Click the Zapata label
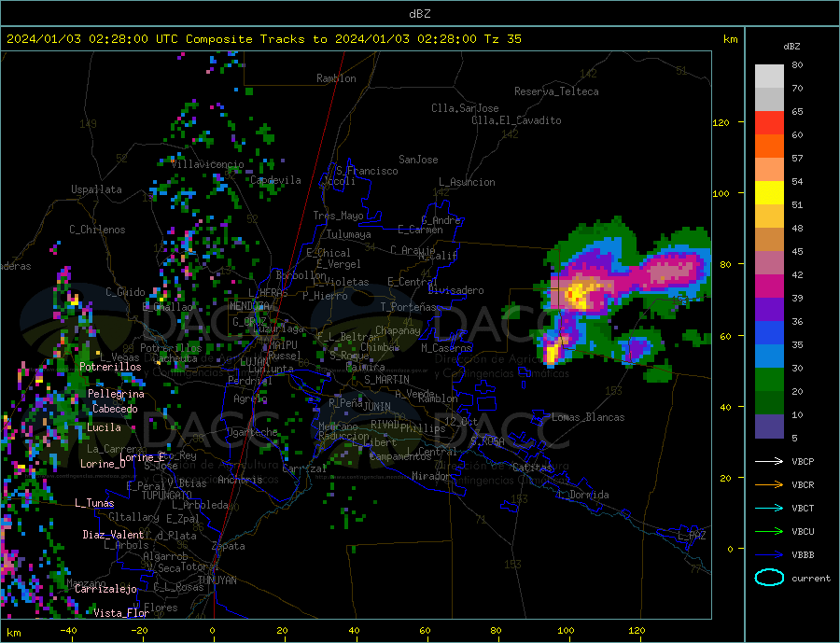This screenshot has width=840, height=643. pos(229,546)
